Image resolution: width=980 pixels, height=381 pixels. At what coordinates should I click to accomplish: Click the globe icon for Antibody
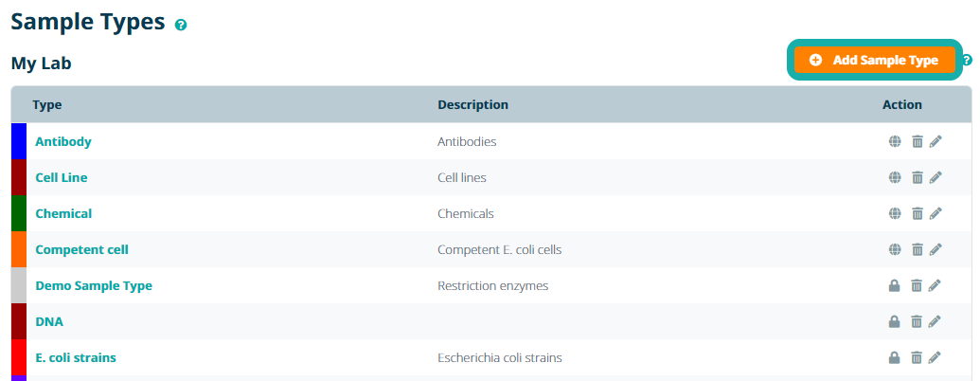point(895,142)
